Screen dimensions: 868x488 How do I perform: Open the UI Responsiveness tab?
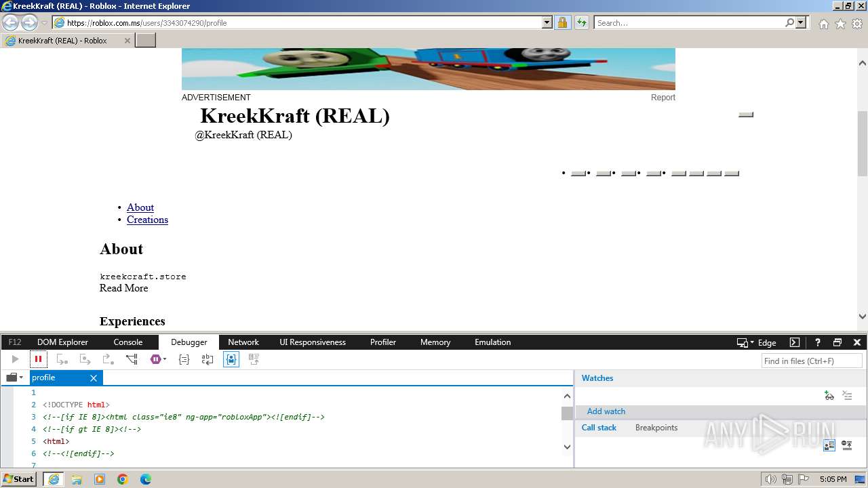313,342
